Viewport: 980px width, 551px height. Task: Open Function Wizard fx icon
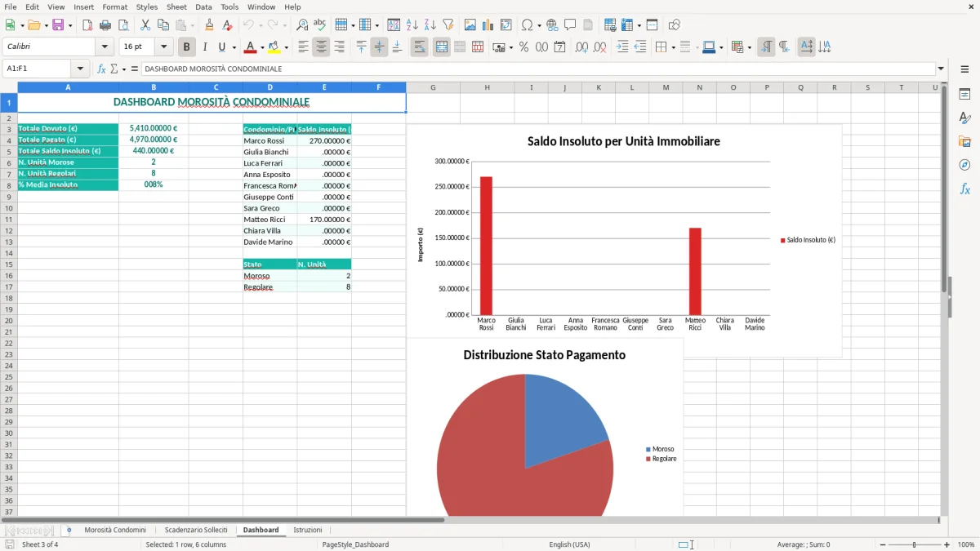(x=101, y=69)
